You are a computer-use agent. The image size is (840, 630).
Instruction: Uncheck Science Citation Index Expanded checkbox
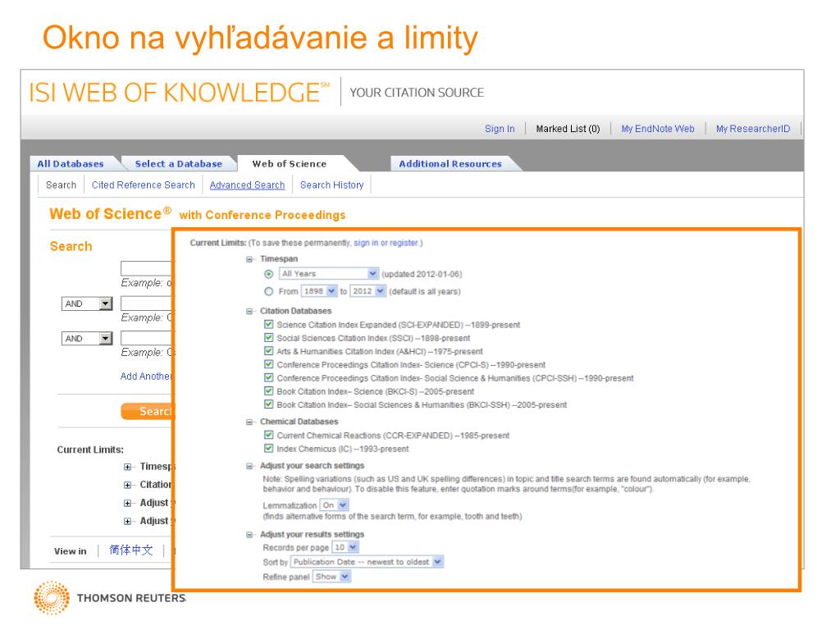coord(269,324)
